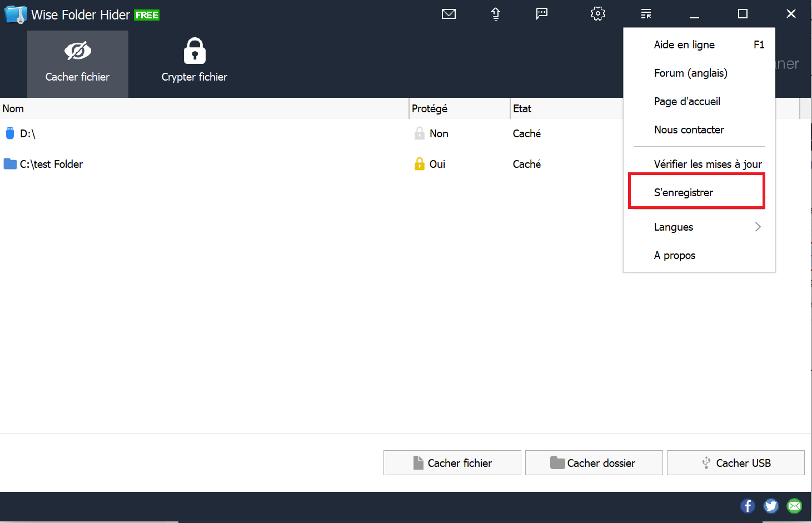Click the Wise Folder Hider app logo

pyautogui.click(x=15, y=14)
